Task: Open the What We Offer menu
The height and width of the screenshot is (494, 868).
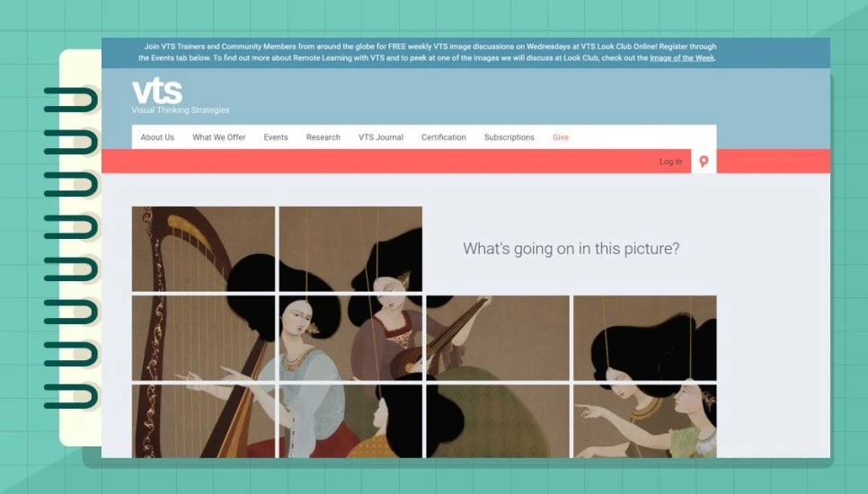Action: click(x=218, y=137)
